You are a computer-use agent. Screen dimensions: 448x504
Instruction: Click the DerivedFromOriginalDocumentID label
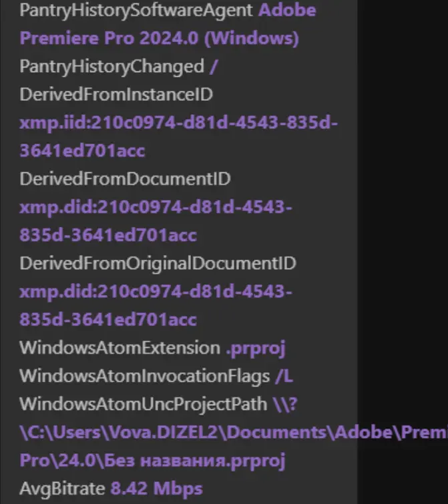(x=158, y=263)
